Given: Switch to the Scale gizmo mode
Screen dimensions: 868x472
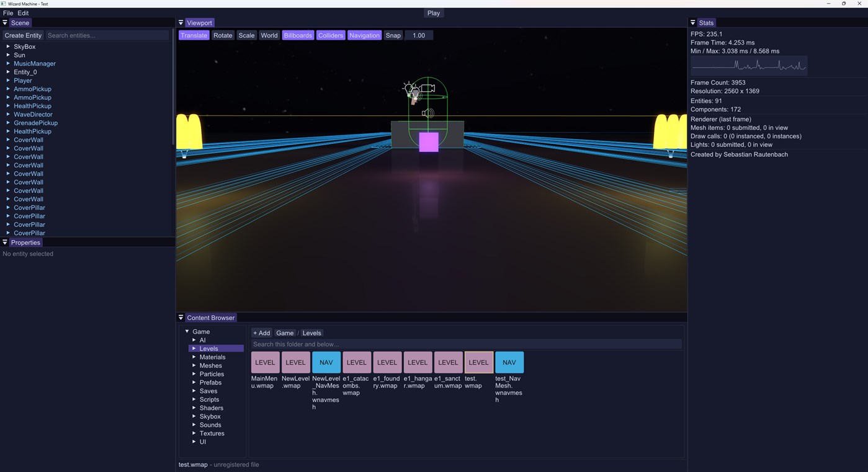Looking at the screenshot, I should click(x=246, y=35).
